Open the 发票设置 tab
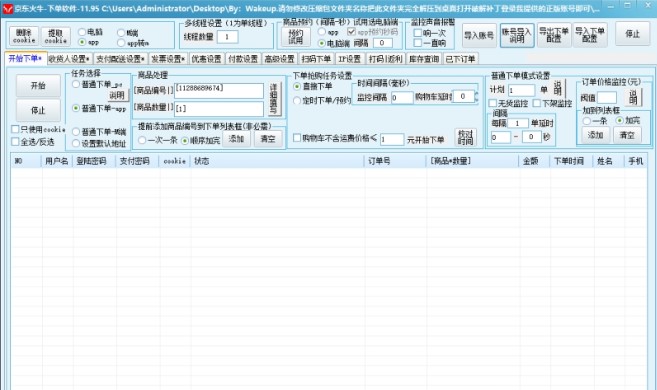Viewport: 657px width, 390px height. pos(168,59)
